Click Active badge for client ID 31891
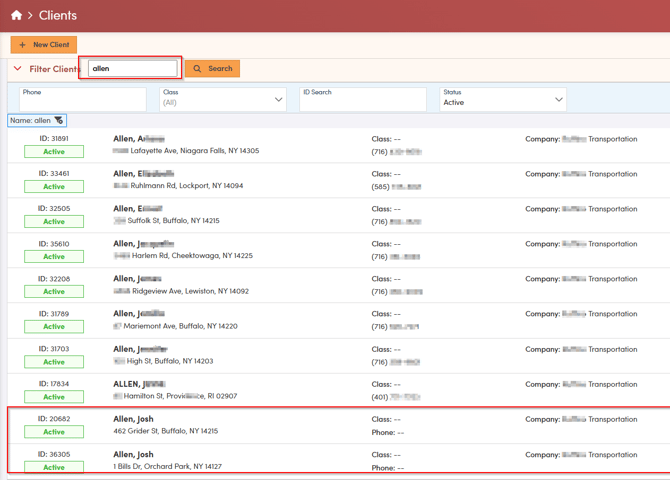 coord(54,152)
